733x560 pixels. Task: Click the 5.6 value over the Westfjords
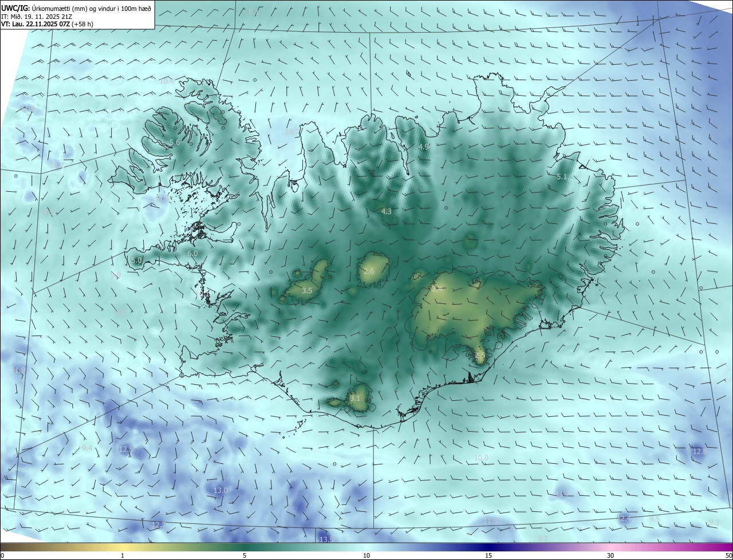[x=175, y=142]
